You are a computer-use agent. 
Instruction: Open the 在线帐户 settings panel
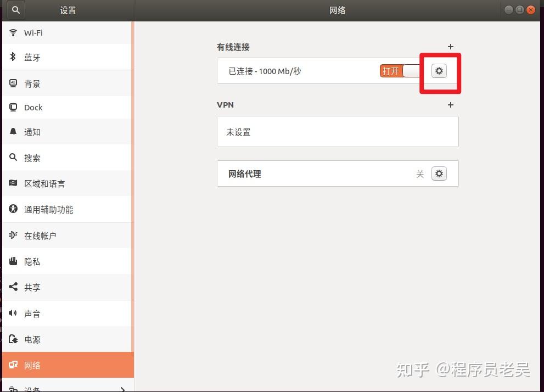click(41, 235)
